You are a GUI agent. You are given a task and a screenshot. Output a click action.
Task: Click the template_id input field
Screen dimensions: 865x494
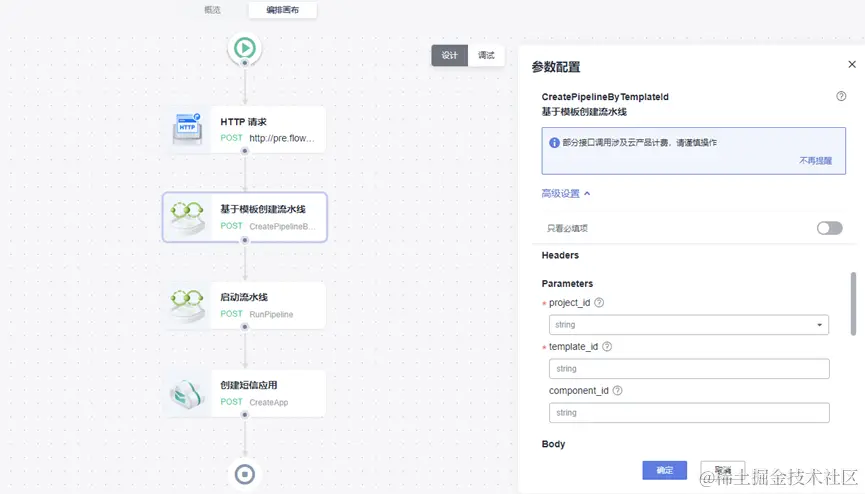[x=689, y=369]
